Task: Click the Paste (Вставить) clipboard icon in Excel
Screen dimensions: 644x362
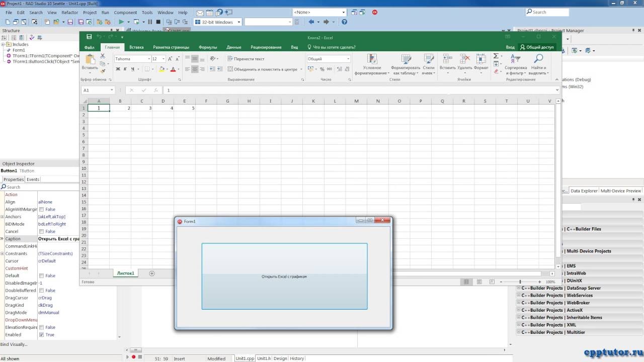Action: pos(90,59)
